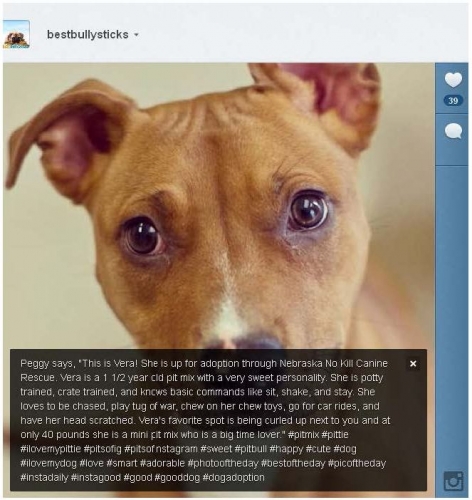Image resolution: width=472 pixels, height=500 pixels.
Task: Open the #sweet hashtag in caption
Action: point(216,449)
